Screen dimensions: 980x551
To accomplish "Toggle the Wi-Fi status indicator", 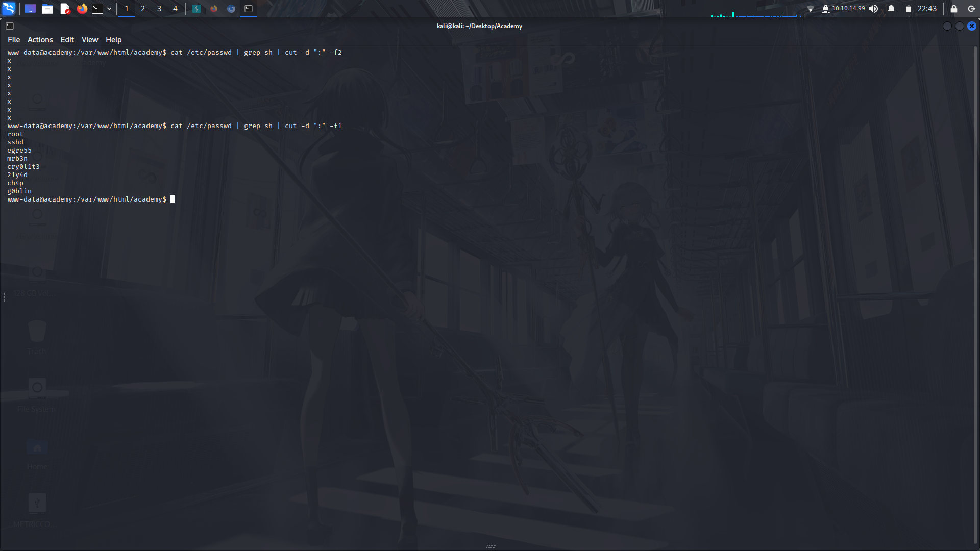I will tap(811, 9).
